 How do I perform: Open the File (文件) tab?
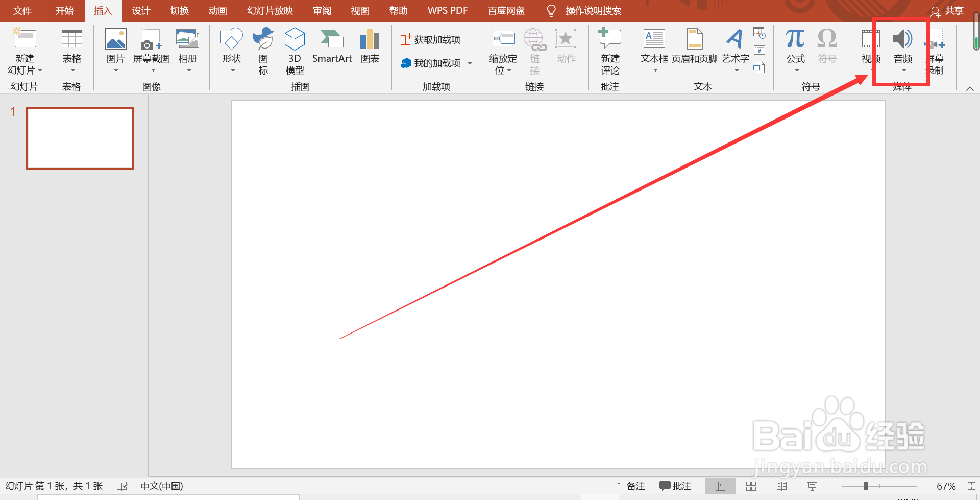click(22, 11)
